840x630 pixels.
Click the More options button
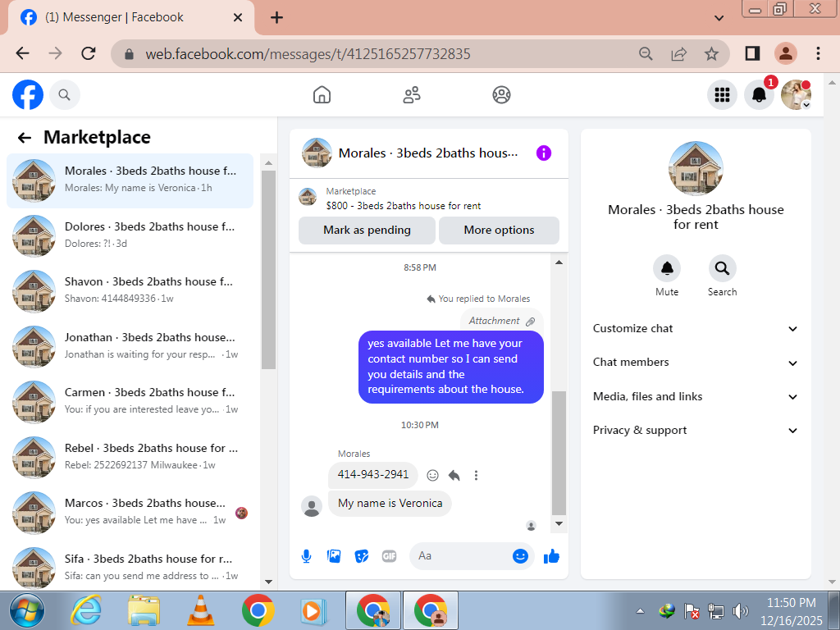coord(499,231)
